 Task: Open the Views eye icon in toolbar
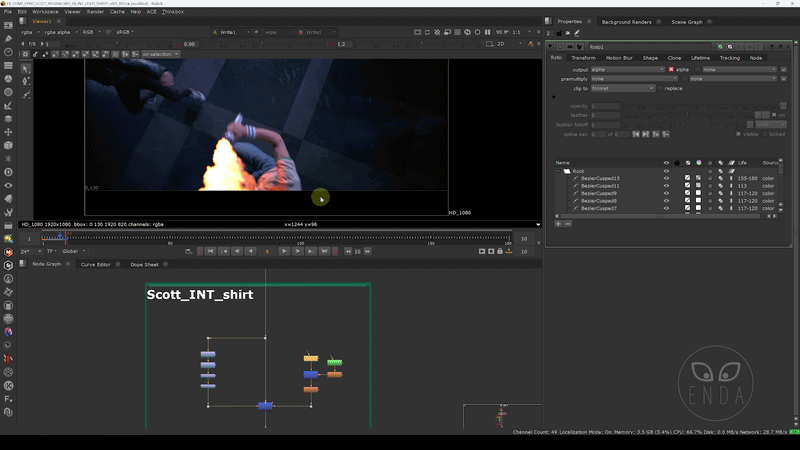(x=8, y=185)
